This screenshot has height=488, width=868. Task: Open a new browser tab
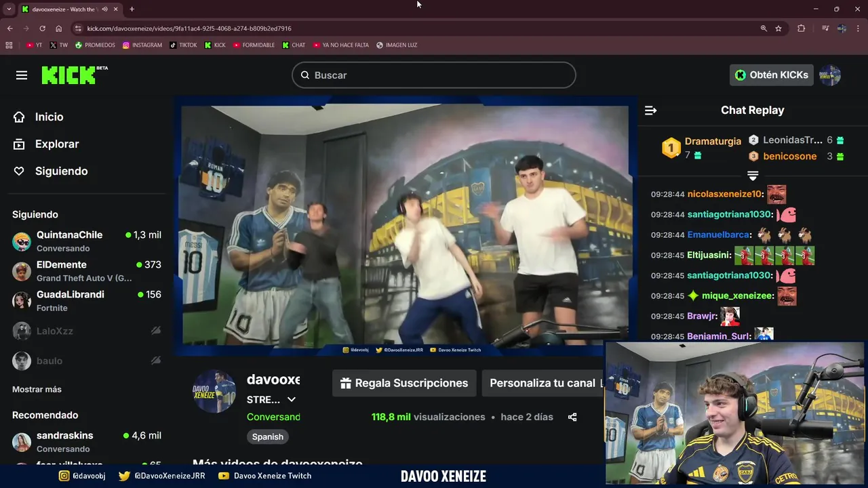(x=132, y=9)
